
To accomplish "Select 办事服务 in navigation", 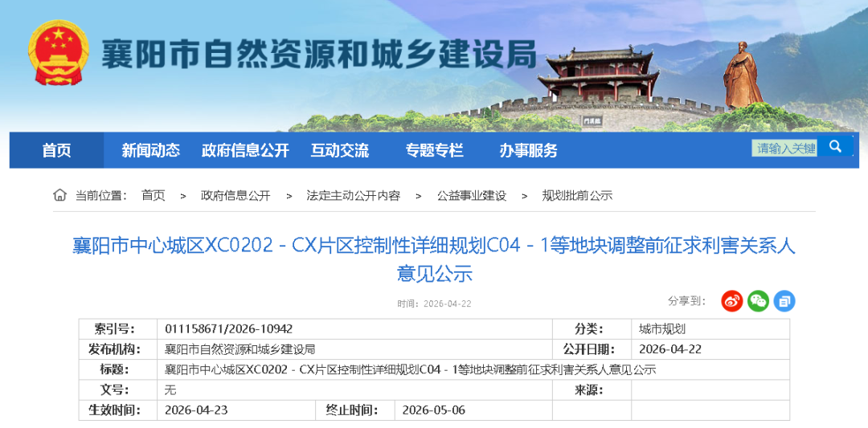I will click(x=528, y=150).
